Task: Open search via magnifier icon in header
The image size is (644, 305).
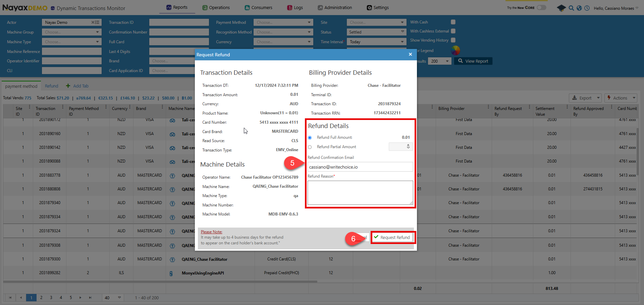Action: click(x=571, y=8)
